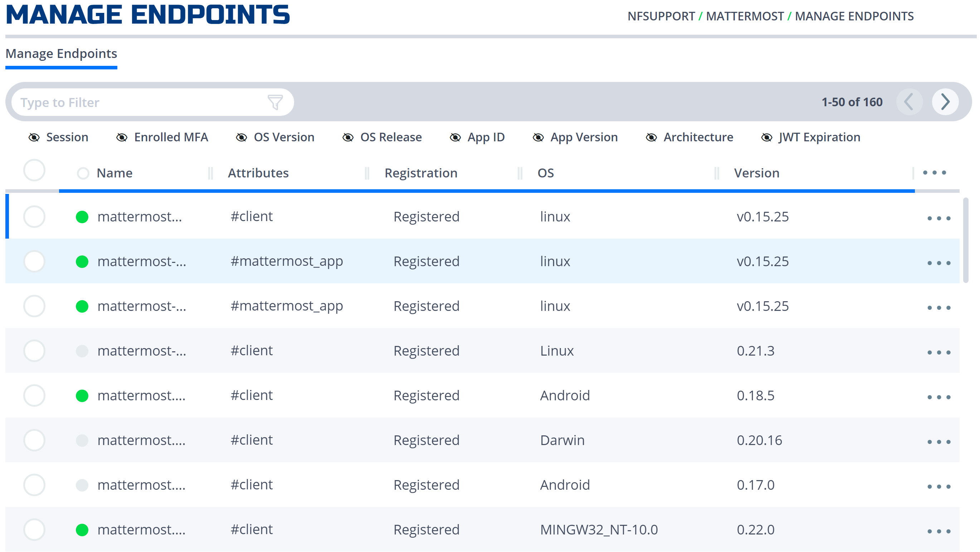Click the filter funnel icon
Viewport: 980px width, 552px height.
click(x=275, y=102)
